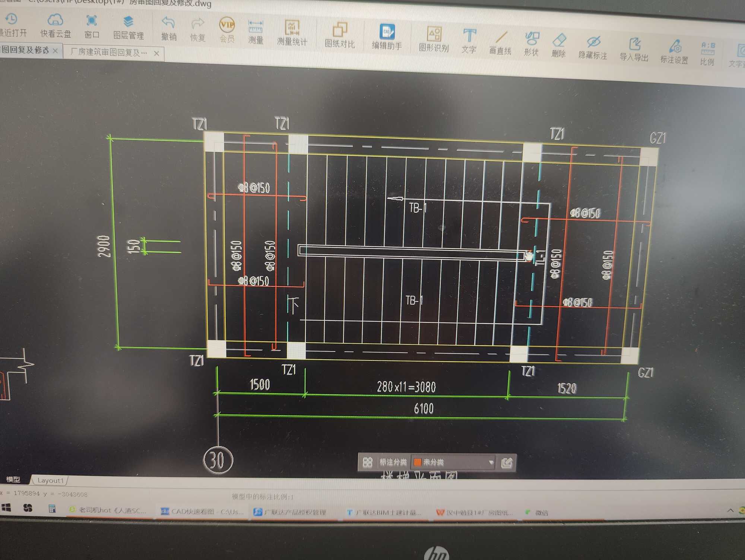Select the 画直线 draw line tool
This screenshot has width=745, height=560.
point(500,43)
